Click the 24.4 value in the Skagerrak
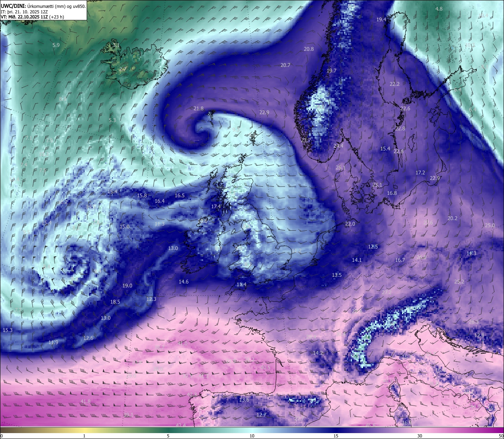Viewport: 504px width, 439px height. pos(338,146)
